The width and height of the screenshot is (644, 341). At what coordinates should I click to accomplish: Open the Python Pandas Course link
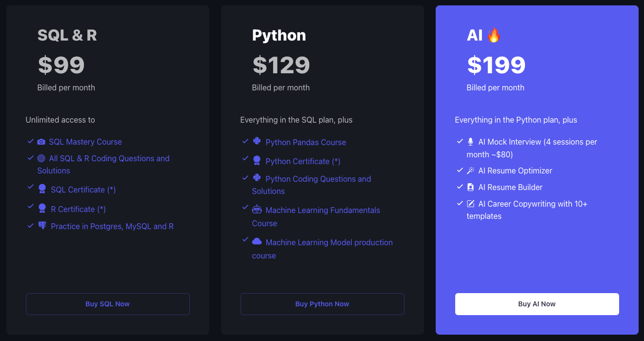click(306, 142)
